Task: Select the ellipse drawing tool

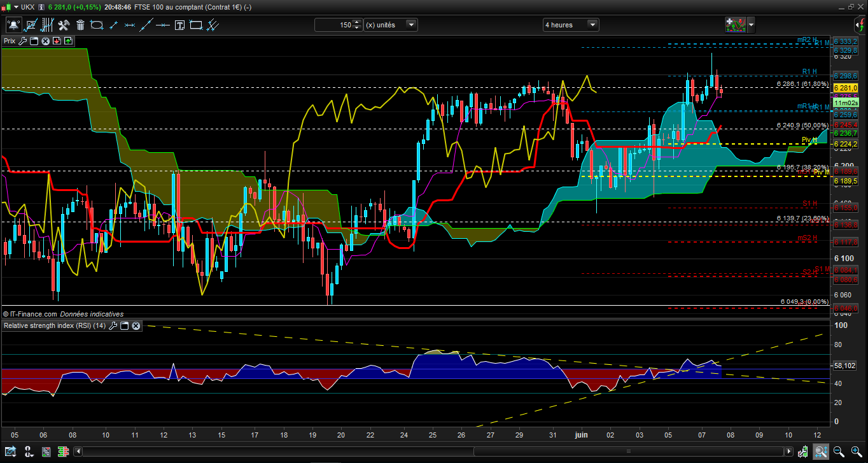Action: [x=97, y=25]
